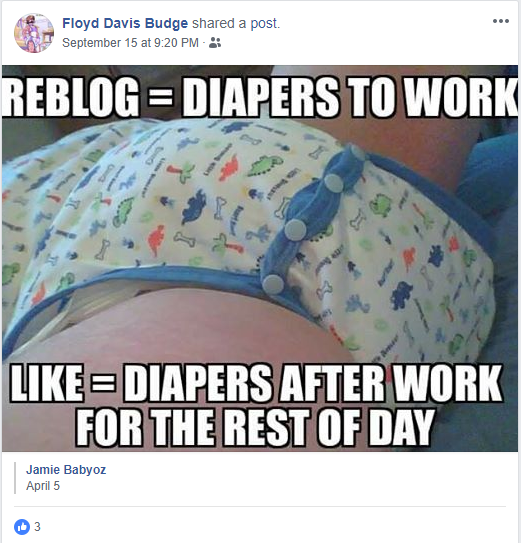Screen dimensions: 521x543
Task: Click the 'REBLOG =' caption at image top
Action: 88,97
